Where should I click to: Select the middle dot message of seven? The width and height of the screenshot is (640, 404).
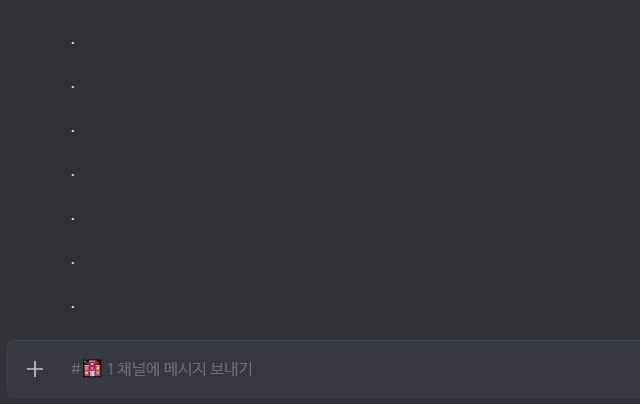73,175
